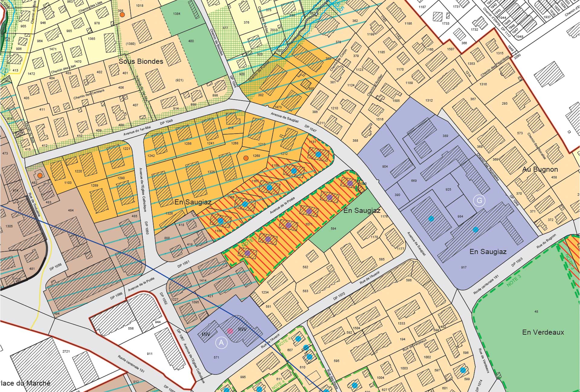Click the blue dot near parcel 607
This screenshot has width=580, height=392.
pyautogui.click(x=298, y=339)
